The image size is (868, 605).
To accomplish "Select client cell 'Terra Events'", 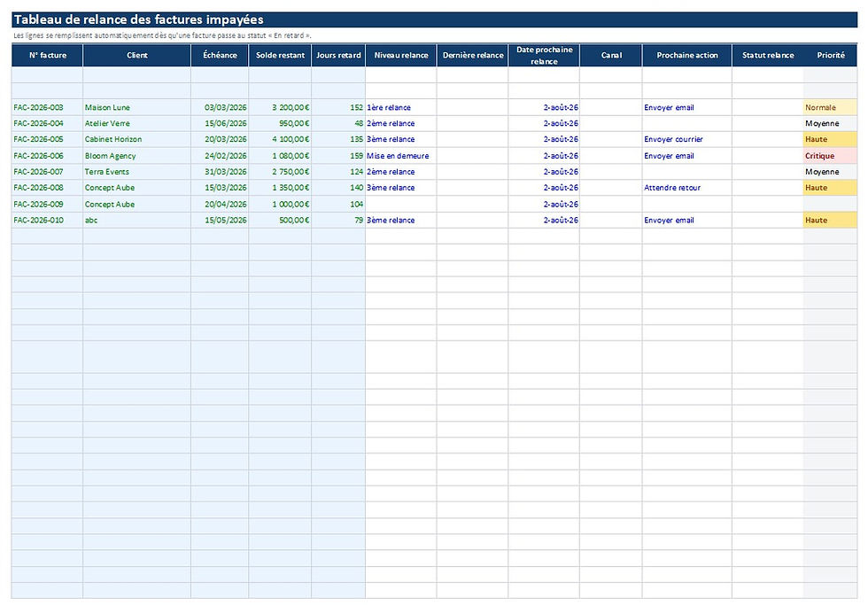I will click(x=136, y=172).
